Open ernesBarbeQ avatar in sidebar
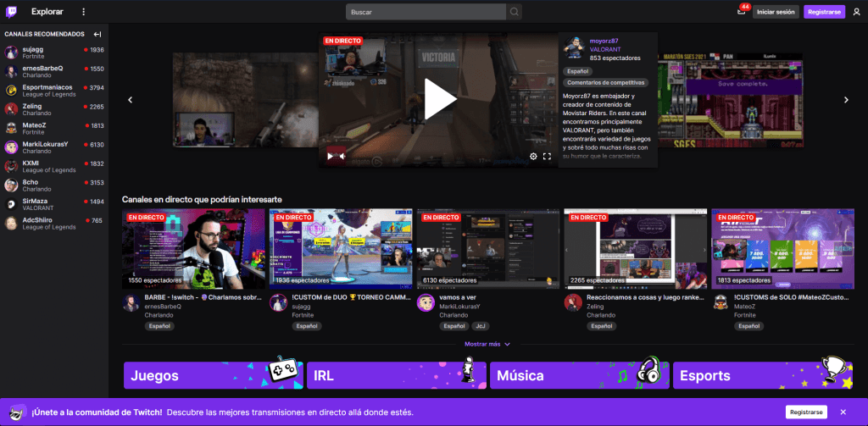 (11, 71)
